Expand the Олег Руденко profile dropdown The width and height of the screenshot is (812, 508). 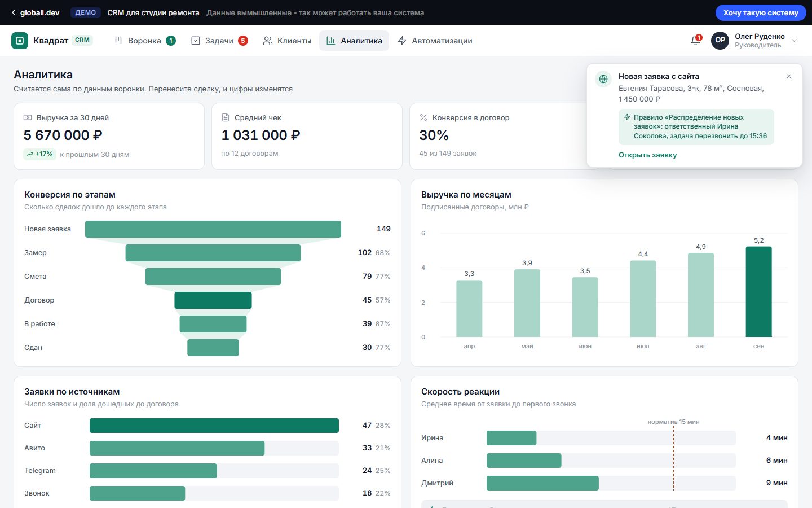click(795, 41)
